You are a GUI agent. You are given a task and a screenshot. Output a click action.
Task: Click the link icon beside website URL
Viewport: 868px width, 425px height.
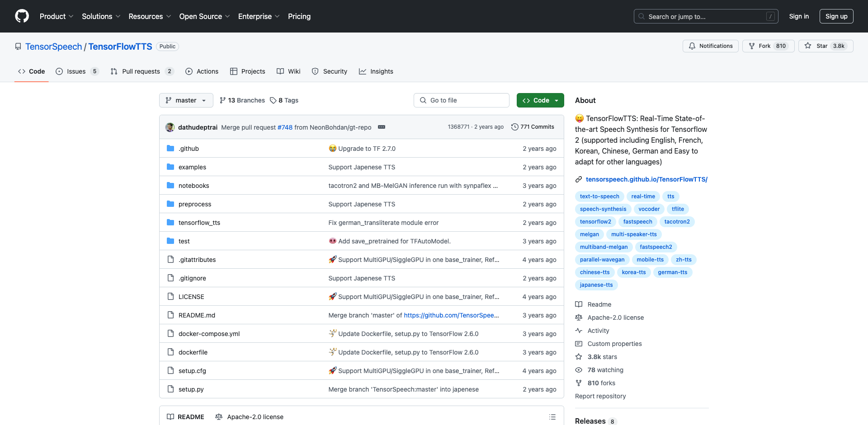(x=579, y=179)
